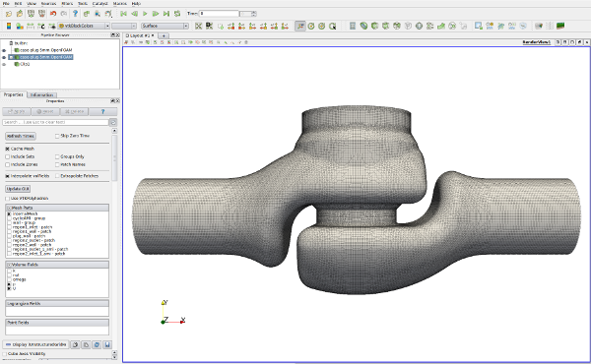
Task: Open the Filters menu
Action: [67, 3]
